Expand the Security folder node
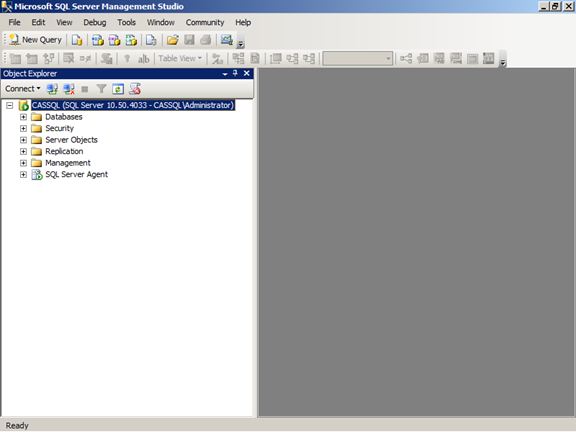Image resolution: width=576 pixels, height=432 pixels. coord(23,129)
